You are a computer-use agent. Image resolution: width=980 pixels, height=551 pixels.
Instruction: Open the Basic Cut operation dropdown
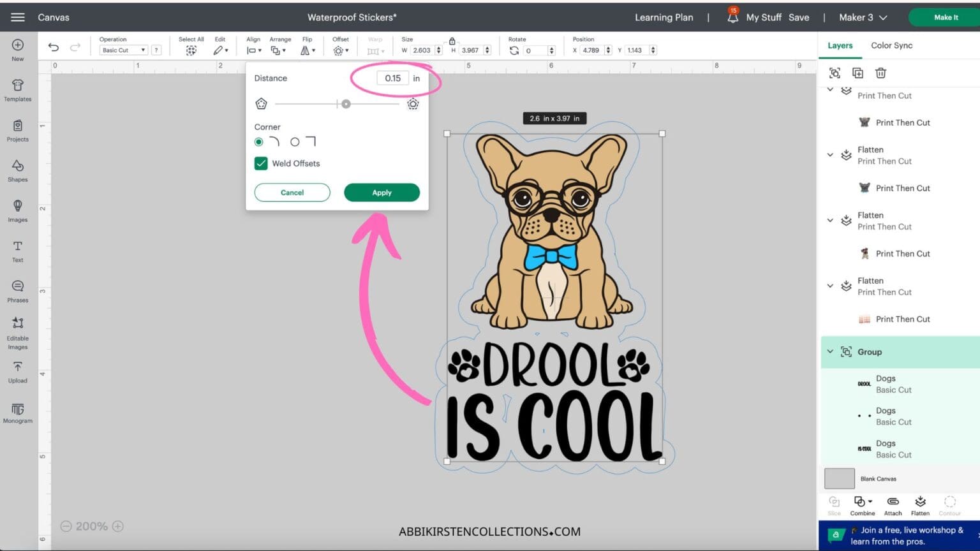coord(123,50)
